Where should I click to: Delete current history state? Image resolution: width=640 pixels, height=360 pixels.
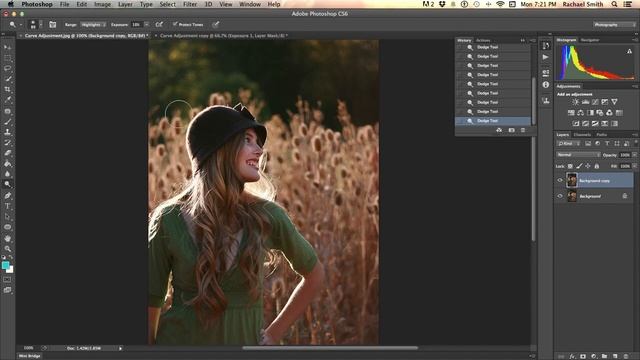click(x=523, y=130)
